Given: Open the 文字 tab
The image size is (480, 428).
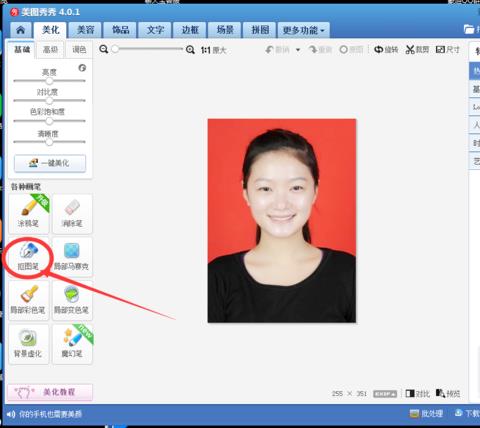Looking at the screenshot, I should (x=155, y=30).
